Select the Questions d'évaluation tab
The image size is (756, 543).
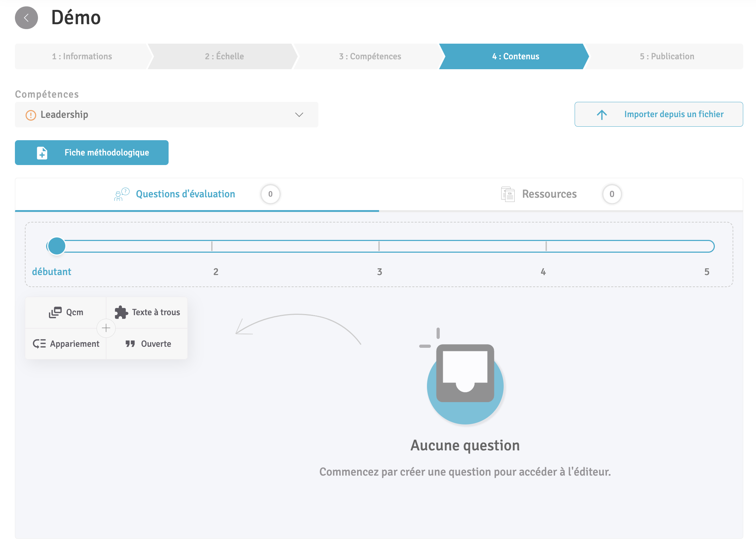pyautogui.click(x=185, y=194)
